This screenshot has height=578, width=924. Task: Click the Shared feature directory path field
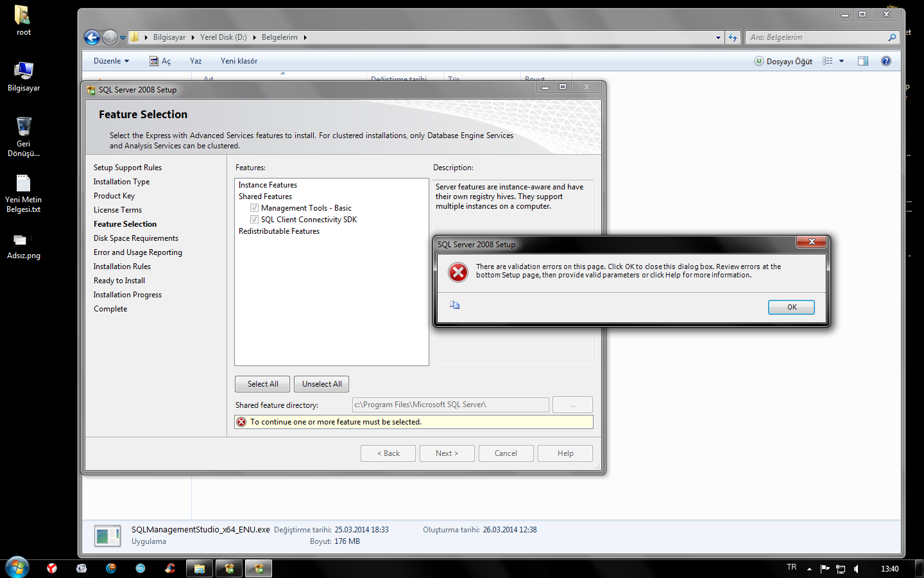[x=450, y=405]
